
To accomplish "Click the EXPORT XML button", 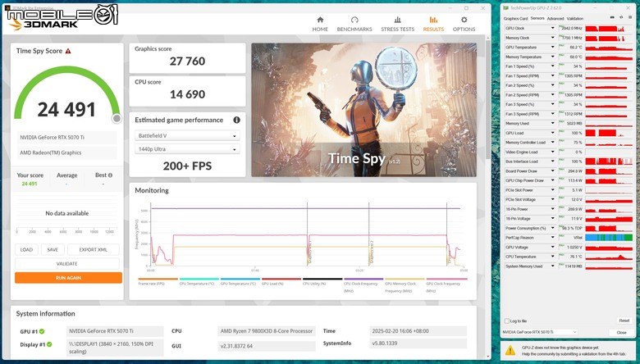I will [x=93, y=250].
